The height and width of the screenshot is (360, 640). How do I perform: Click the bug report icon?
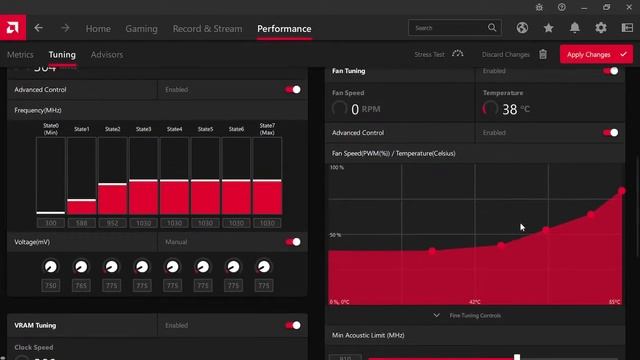[x=539, y=7]
